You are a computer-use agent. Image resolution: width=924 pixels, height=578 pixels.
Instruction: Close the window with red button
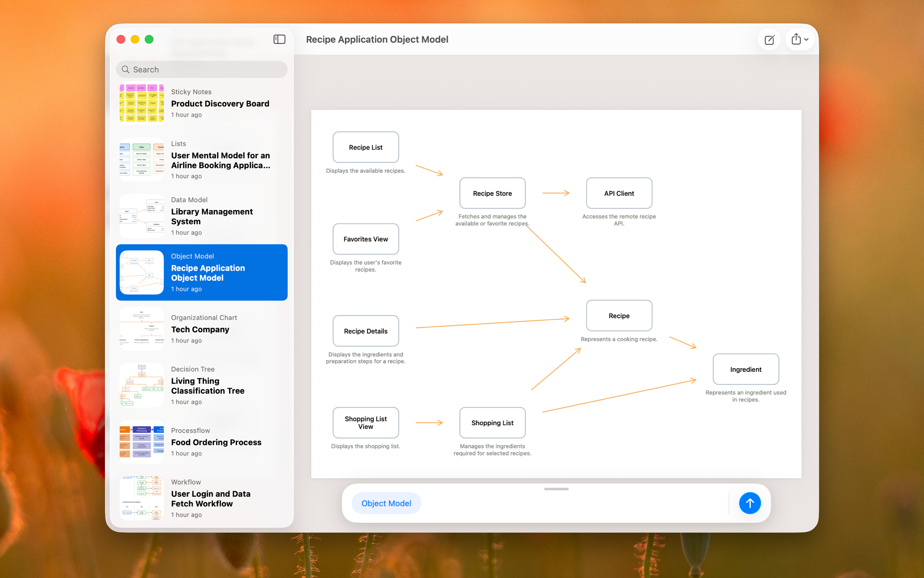[x=121, y=39]
